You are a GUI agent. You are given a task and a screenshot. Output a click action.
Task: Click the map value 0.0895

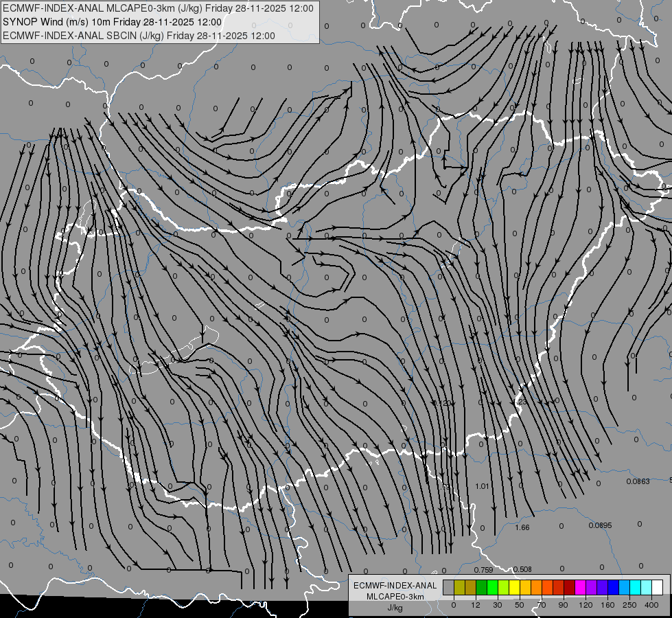(x=600, y=525)
